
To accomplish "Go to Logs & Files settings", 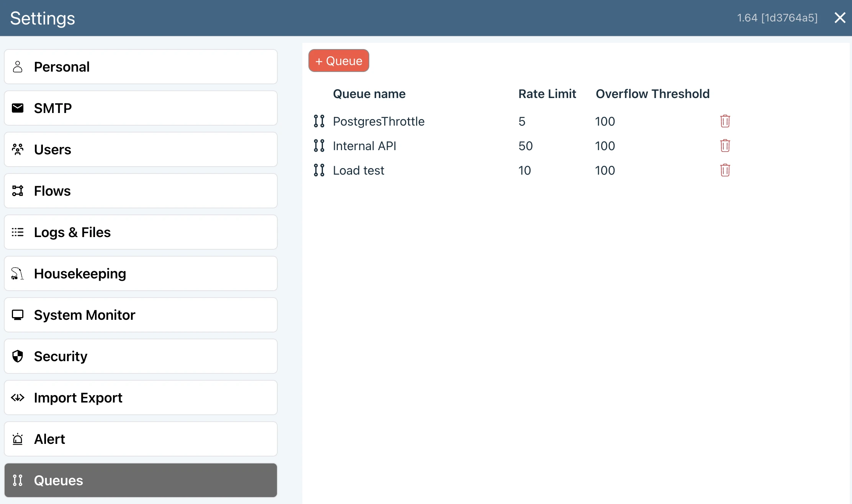I will (x=141, y=232).
